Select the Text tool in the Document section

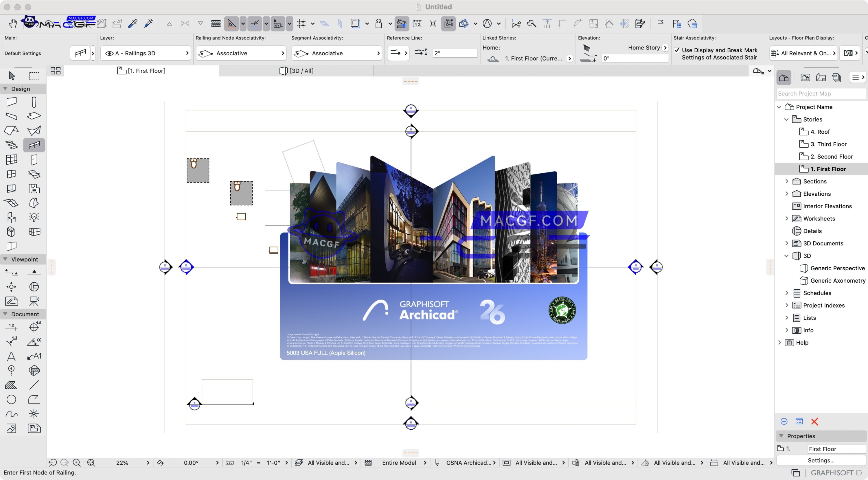(x=12, y=356)
